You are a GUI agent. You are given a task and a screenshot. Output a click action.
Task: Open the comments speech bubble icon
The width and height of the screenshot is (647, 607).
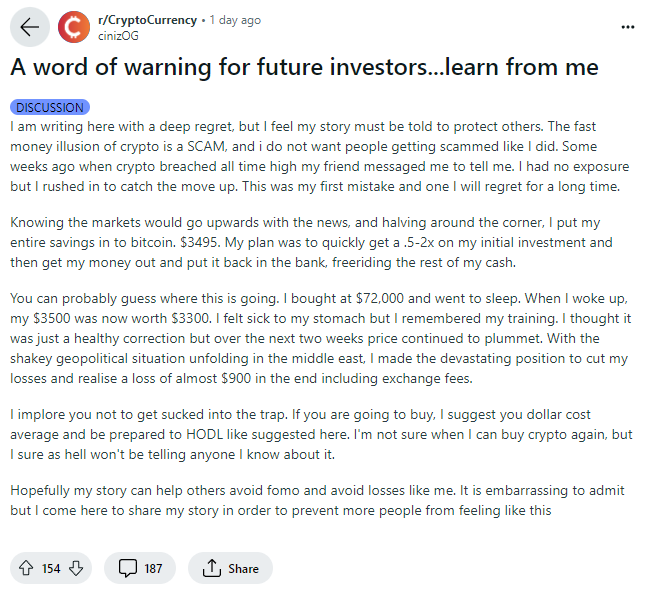tap(128, 568)
